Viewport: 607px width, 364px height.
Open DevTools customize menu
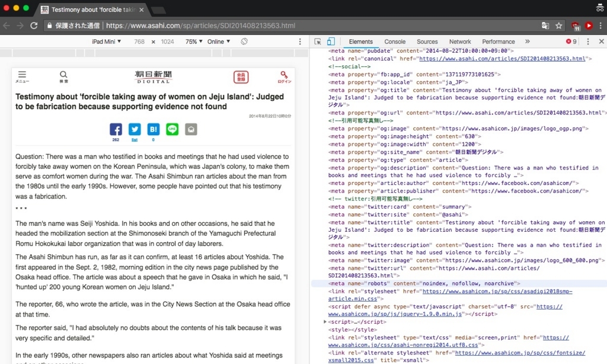(588, 41)
